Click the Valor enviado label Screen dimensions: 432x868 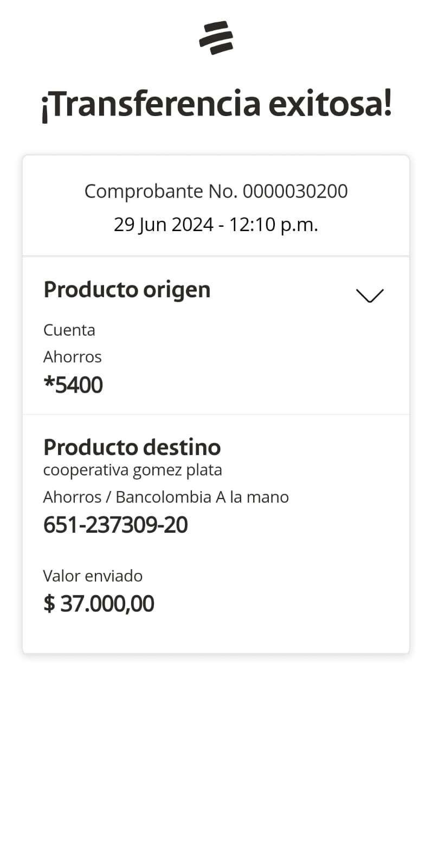tap(93, 576)
